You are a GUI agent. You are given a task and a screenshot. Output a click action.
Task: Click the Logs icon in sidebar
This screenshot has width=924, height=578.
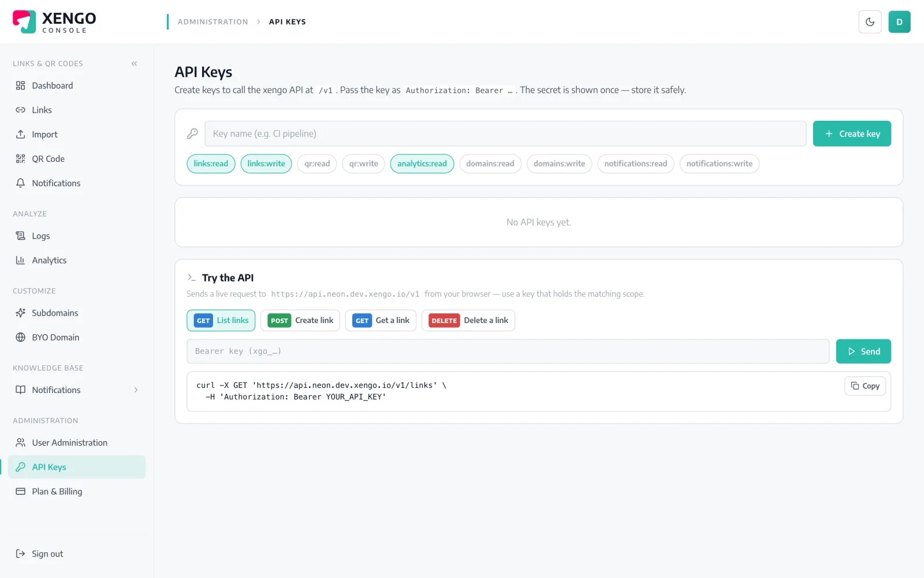(20, 236)
